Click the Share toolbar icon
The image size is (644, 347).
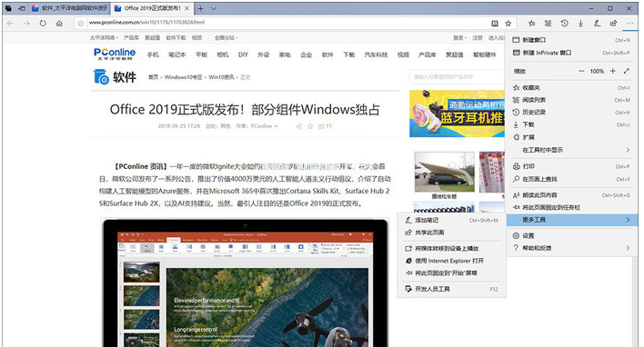tap(614, 24)
